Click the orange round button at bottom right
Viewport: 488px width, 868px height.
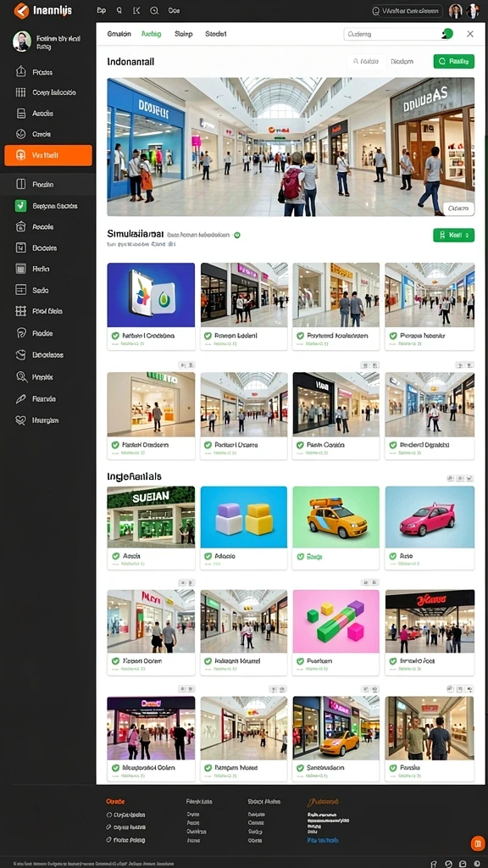pos(477,843)
